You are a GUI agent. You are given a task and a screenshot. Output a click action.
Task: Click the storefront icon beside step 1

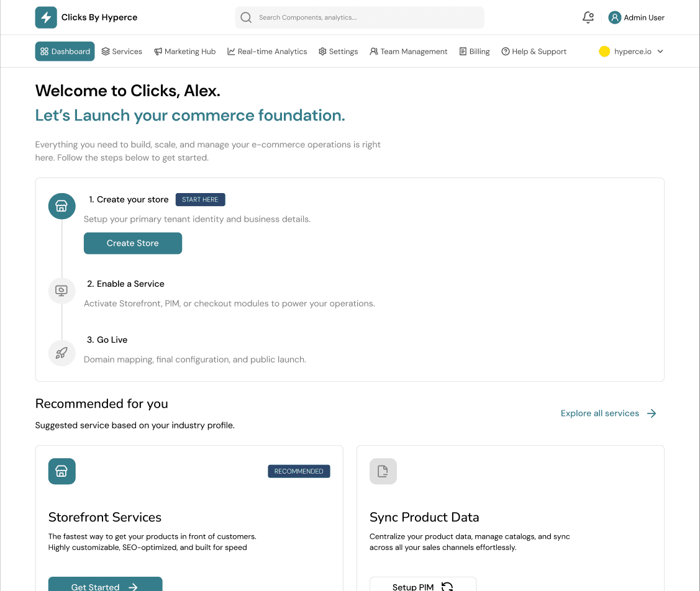pyautogui.click(x=61, y=206)
